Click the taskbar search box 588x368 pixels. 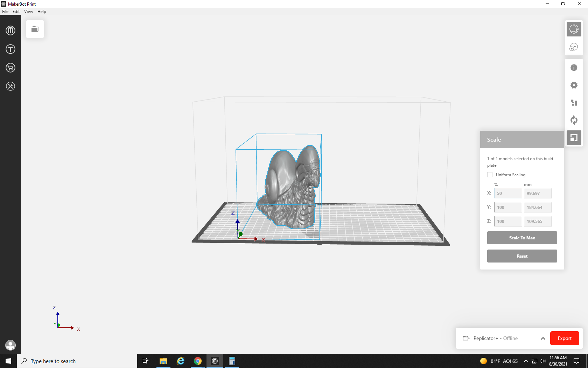pyautogui.click(x=77, y=361)
